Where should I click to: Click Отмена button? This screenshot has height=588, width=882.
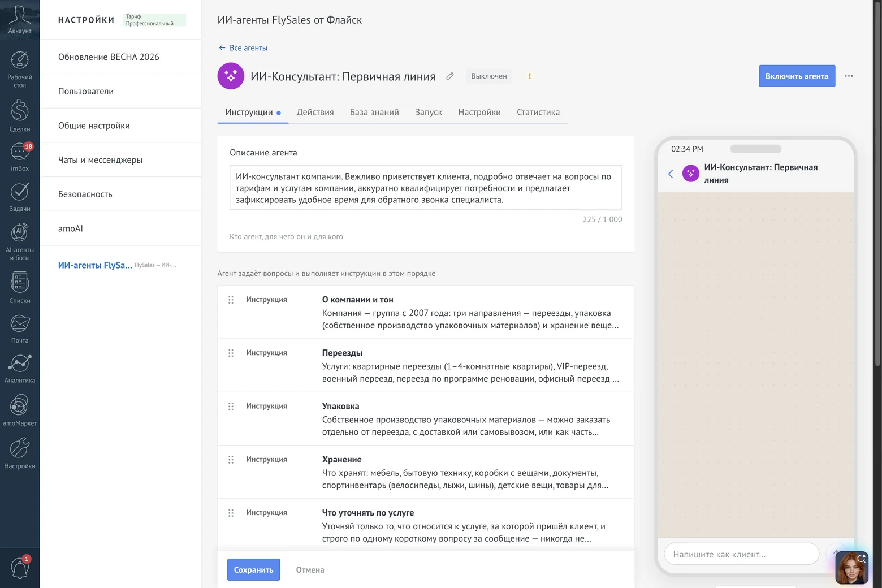(x=310, y=570)
